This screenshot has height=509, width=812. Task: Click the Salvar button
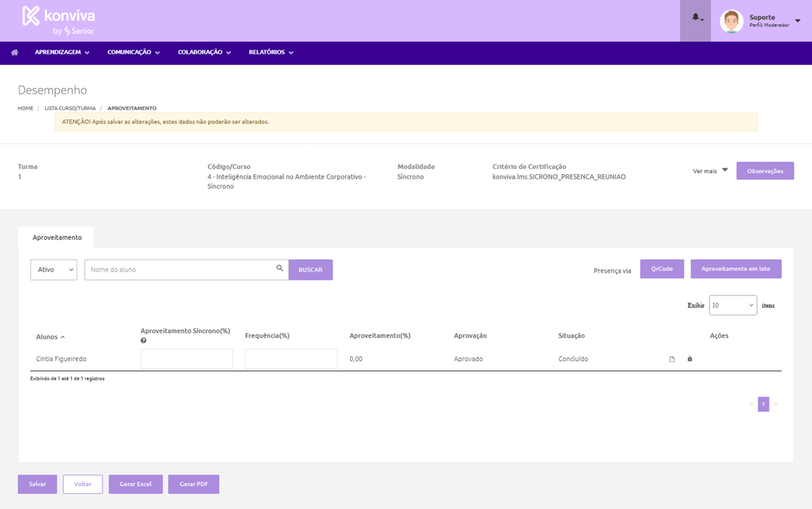37,484
